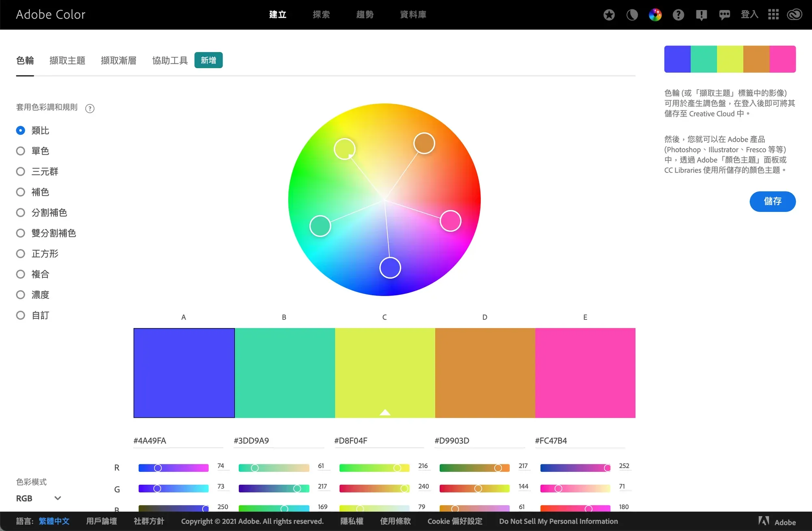Image resolution: width=812 pixels, height=531 pixels.
Task: Select the teal green handle on color wheel
Action: [x=320, y=226]
